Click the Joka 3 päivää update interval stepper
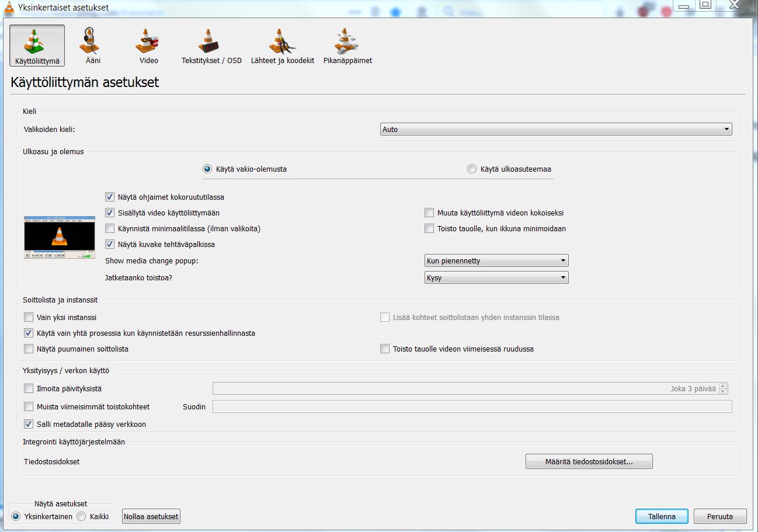This screenshot has width=758, height=532. tap(724, 389)
